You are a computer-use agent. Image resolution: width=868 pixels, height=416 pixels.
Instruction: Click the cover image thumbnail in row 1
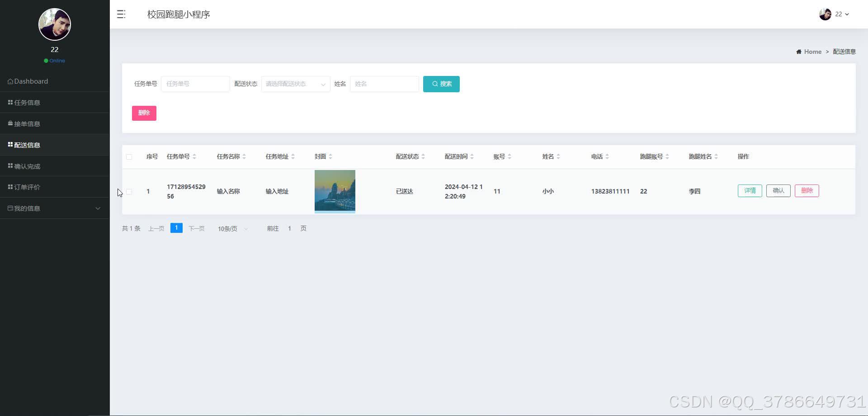[x=335, y=191]
